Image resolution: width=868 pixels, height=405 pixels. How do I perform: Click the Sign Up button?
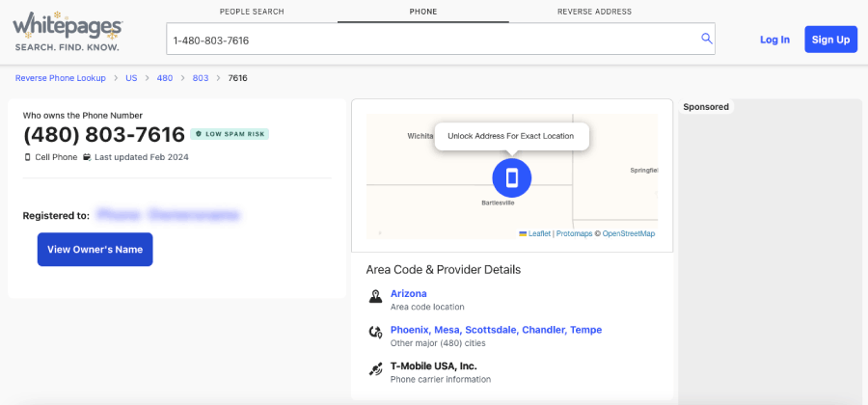tap(831, 40)
